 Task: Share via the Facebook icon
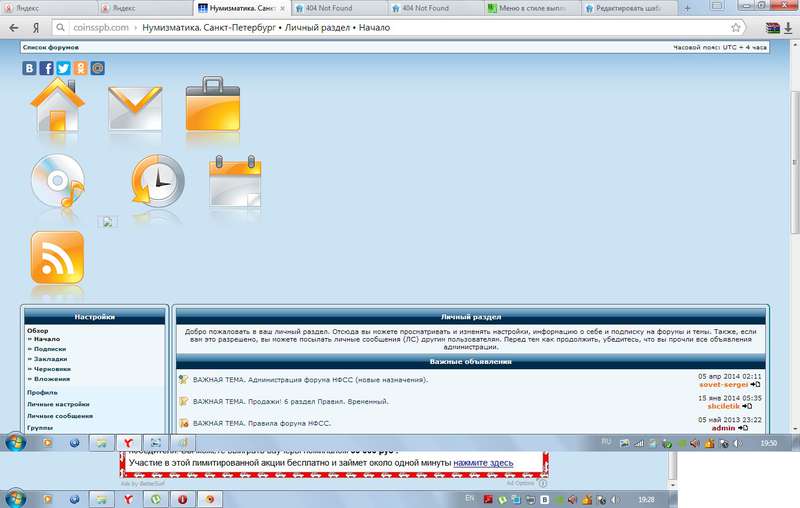point(47,68)
